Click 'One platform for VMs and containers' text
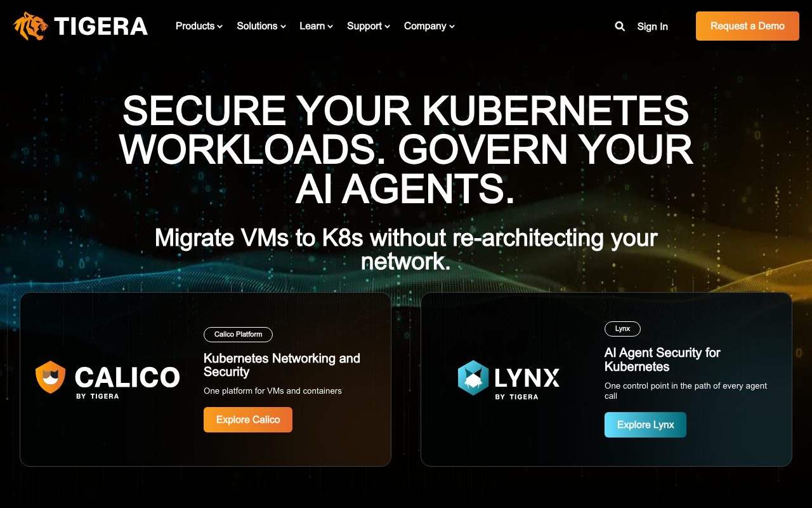Screen dimensions: 812x508 [273, 391]
